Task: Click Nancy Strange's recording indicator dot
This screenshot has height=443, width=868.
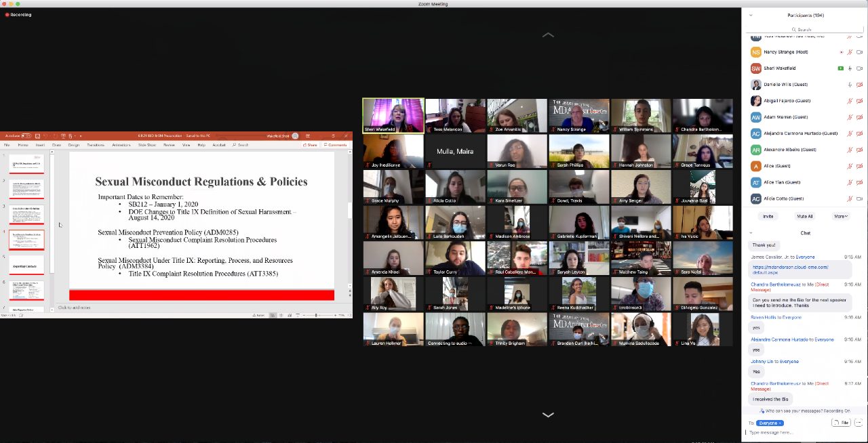Action: coord(842,52)
